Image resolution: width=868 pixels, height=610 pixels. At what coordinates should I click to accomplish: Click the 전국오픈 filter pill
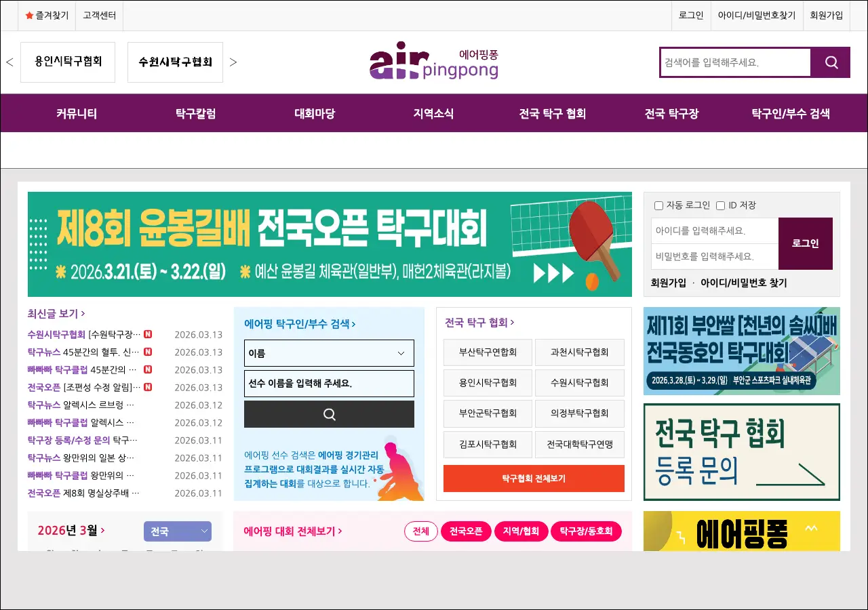tap(466, 531)
